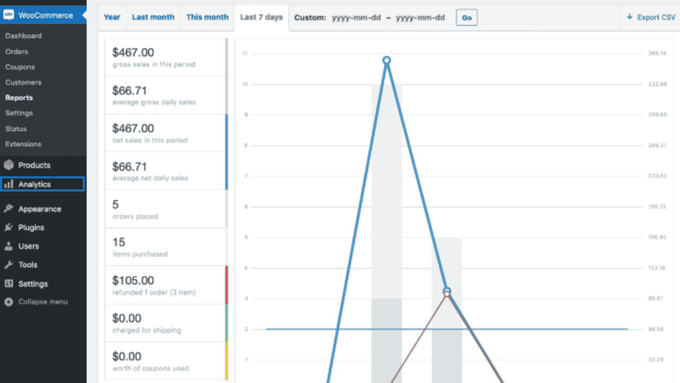Screen dimensions: 680x383
Task: Highlight the orders placed legend
Action: [x=166, y=209]
